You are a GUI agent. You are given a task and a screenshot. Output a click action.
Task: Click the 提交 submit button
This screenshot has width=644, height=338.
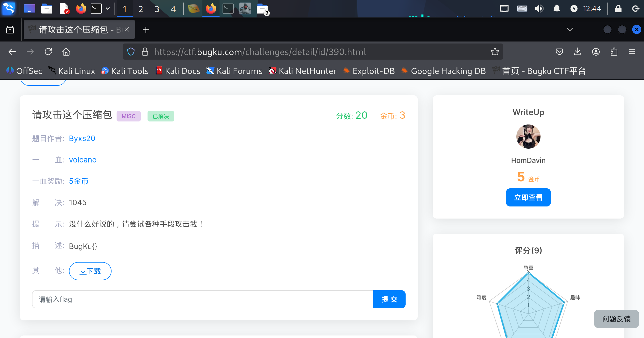(x=389, y=299)
